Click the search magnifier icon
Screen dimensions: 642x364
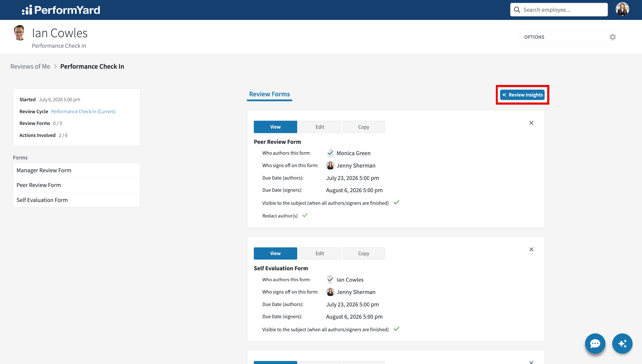(x=517, y=10)
